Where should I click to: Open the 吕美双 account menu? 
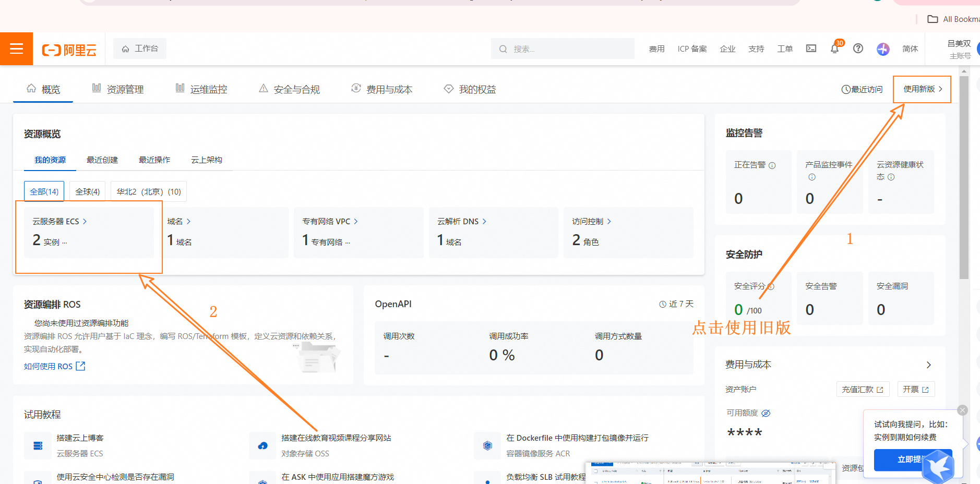[x=959, y=49]
